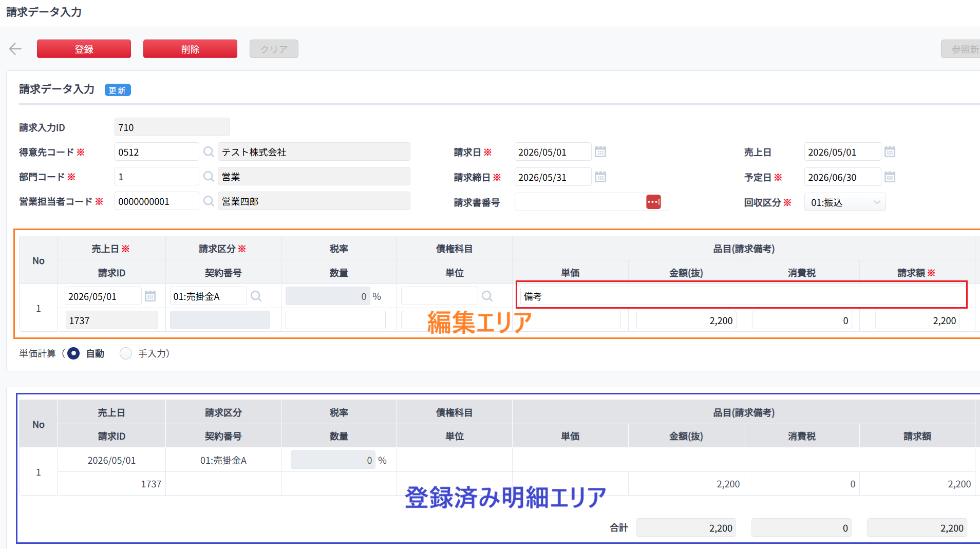The height and width of the screenshot is (549, 980).
Task: Click 請求入力ID field showing 710
Action: click(172, 127)
